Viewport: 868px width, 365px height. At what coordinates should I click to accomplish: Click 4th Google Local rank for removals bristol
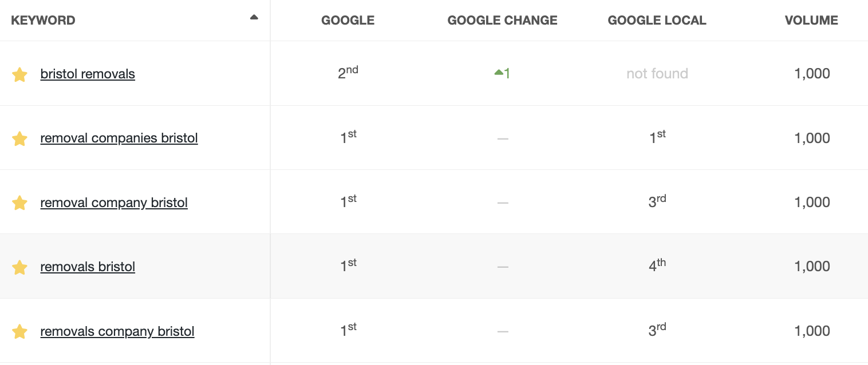(x=657, y=266)
